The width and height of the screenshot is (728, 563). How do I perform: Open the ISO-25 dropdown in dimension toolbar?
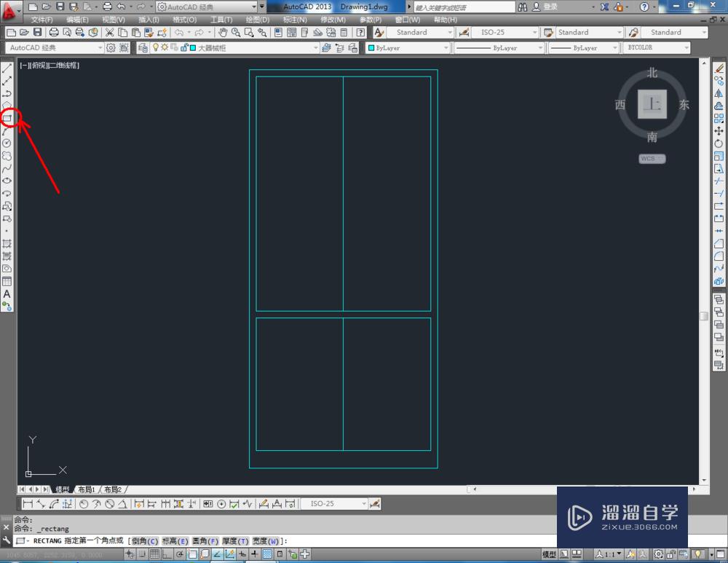[x=334, y=503]
